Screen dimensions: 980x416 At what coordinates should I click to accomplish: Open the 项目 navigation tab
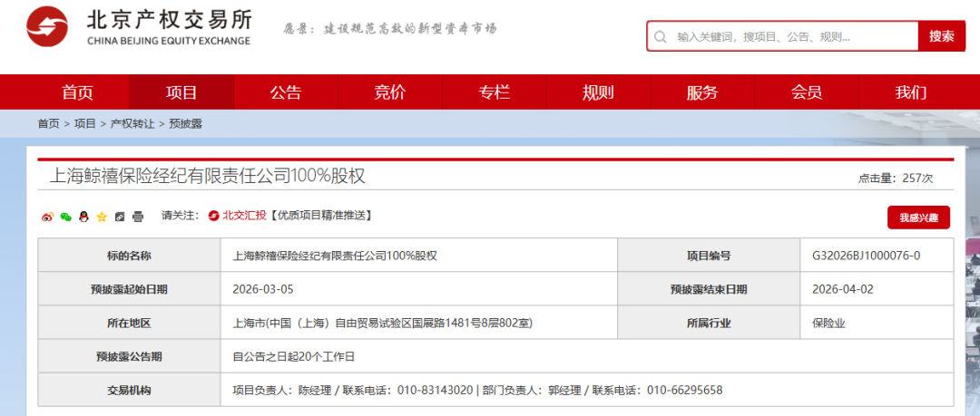(181, 92)
